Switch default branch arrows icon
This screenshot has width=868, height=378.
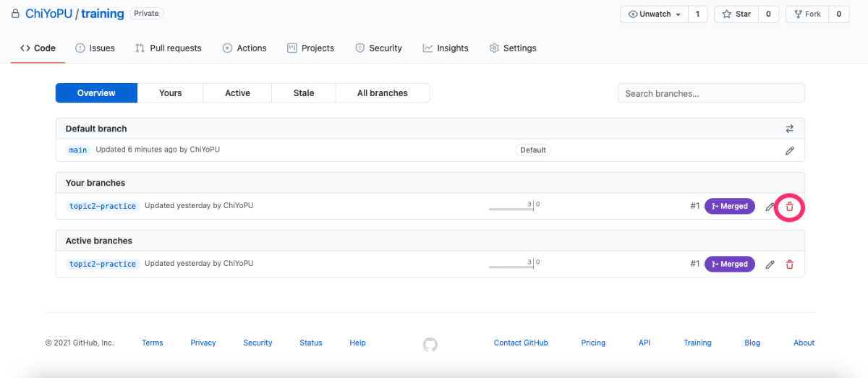pyautogui.click(x=789, y=129)
